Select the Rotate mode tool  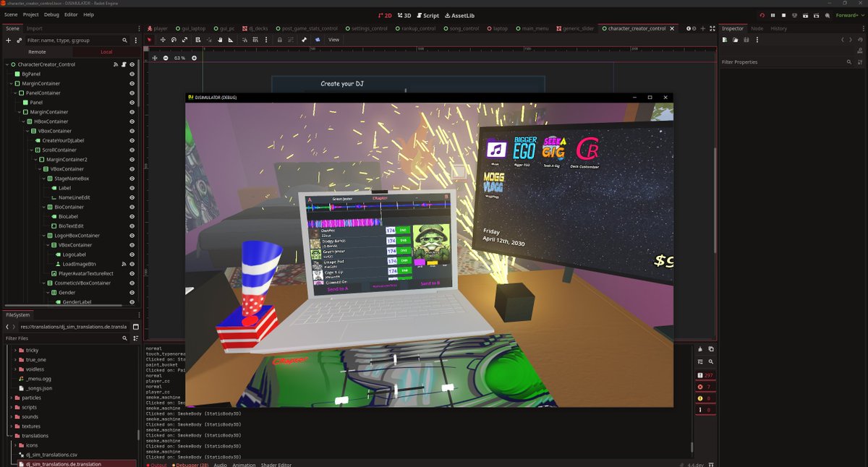pyautogui.click(x=174, y=40)
